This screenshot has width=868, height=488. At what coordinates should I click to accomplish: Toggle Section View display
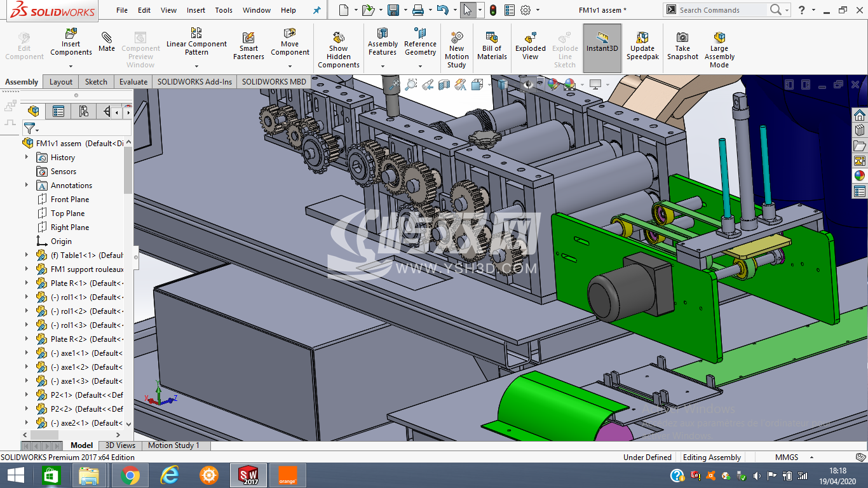point(444,84)
